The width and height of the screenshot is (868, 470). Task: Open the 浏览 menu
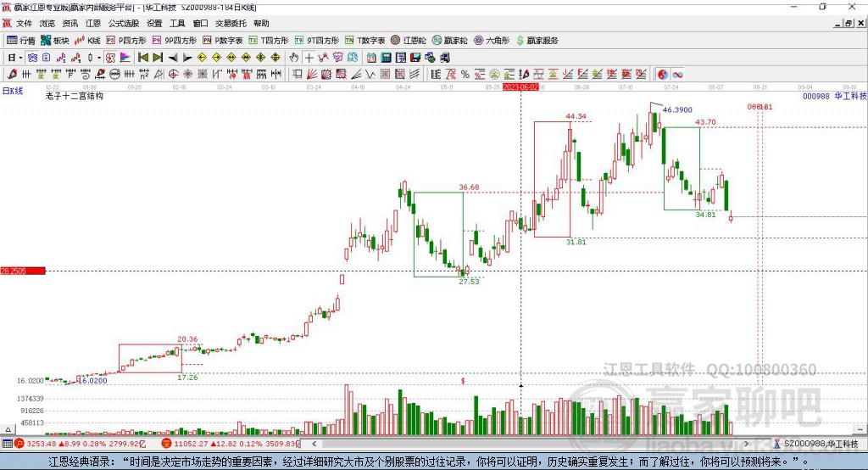coord(47,23)
